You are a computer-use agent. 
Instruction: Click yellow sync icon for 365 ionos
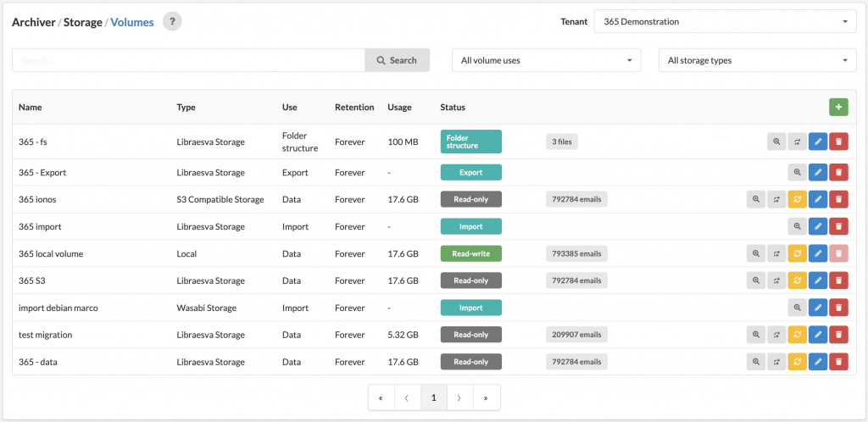click(x=797, y=199)
